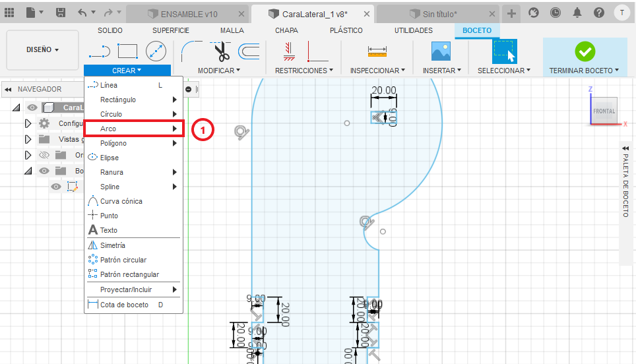Undo the last action
This screenshot has height=364, width=636.
82,13
